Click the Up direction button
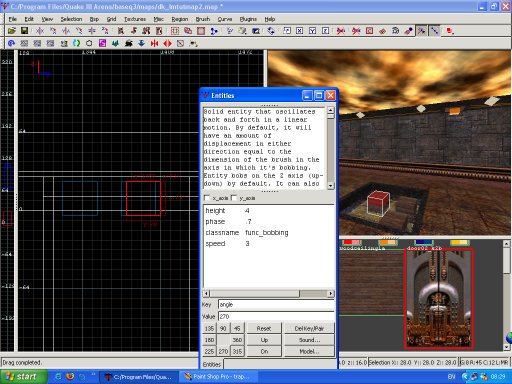512x384 pixels. 264,340
